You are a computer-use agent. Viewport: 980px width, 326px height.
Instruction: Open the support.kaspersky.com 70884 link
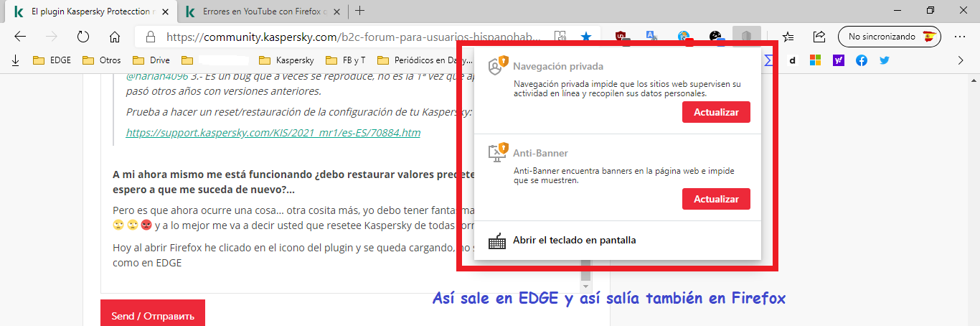click(x=273, y=133)
